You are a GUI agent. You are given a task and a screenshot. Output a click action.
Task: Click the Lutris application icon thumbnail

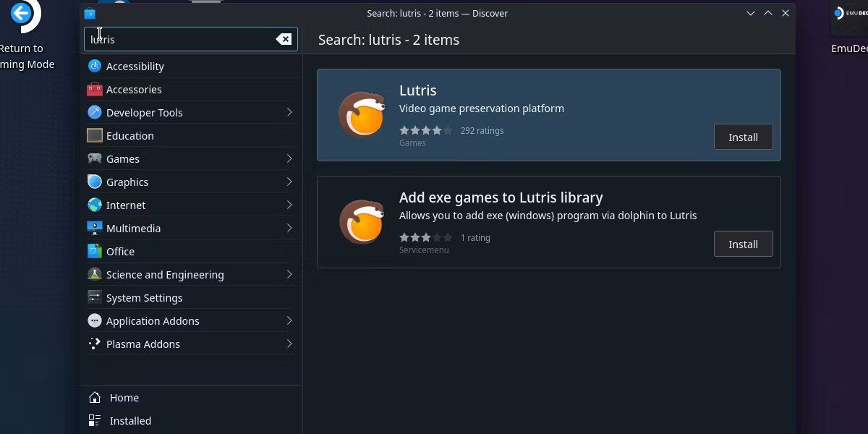pos(362,114)
